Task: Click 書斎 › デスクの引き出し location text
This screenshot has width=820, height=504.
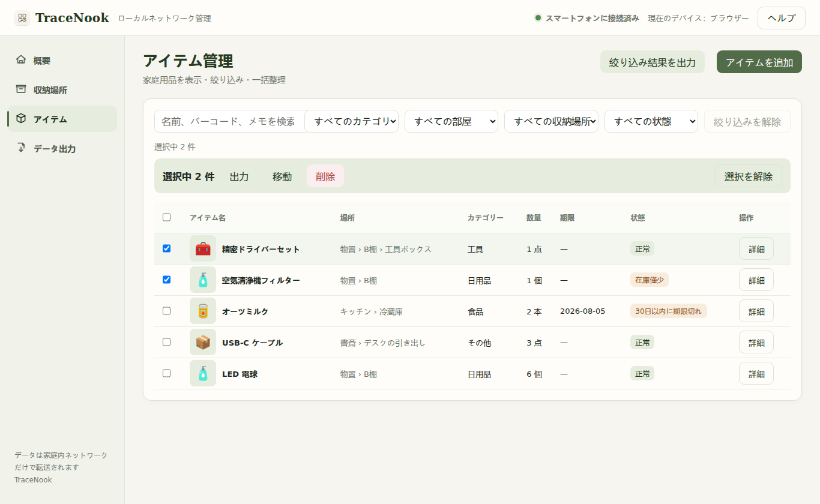Action: tap(383, 343)
